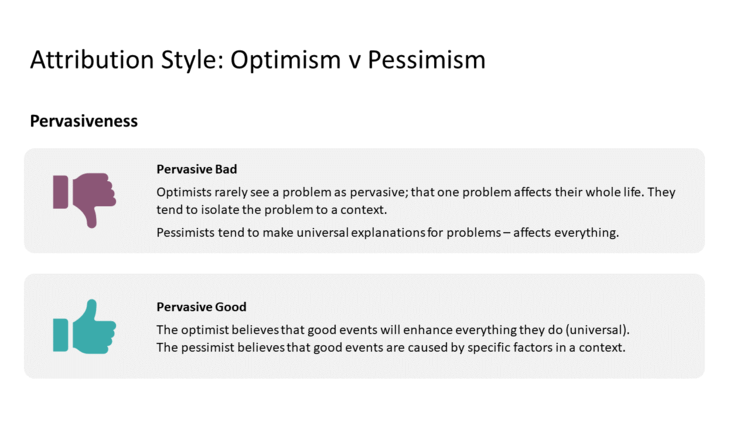
Task: Click the cuff rectangle of the thumbs-up icon
Action: [x=60, y=335]
